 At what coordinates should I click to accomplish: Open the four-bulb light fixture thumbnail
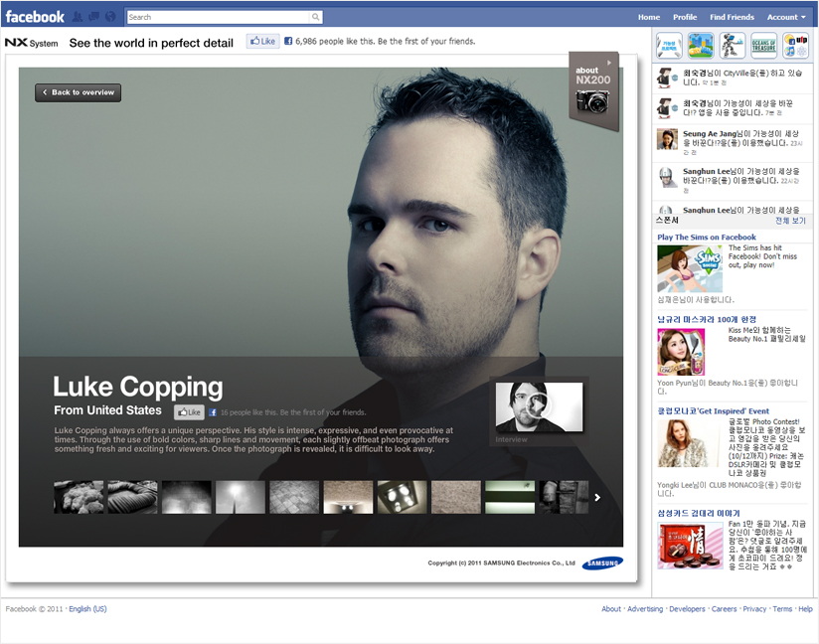click(x=403, y=497)
